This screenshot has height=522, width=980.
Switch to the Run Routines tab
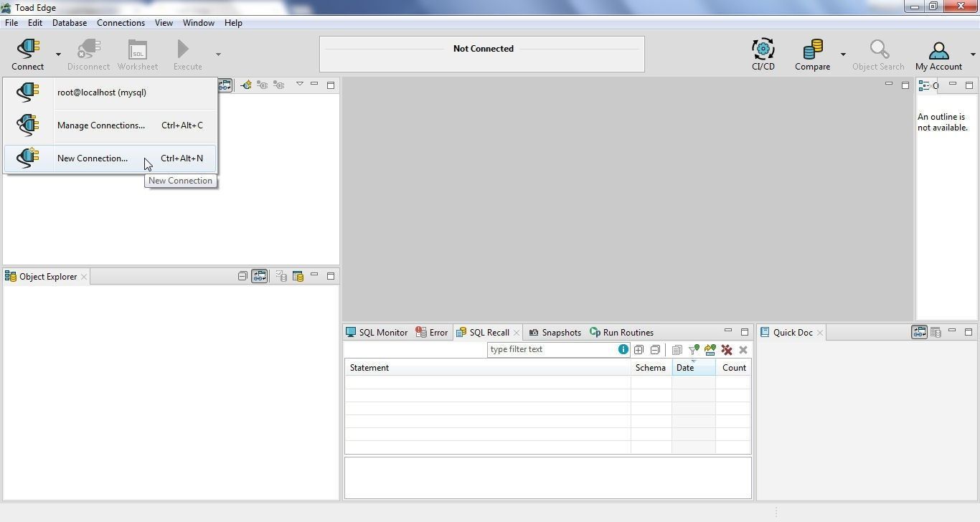(621, 333)
